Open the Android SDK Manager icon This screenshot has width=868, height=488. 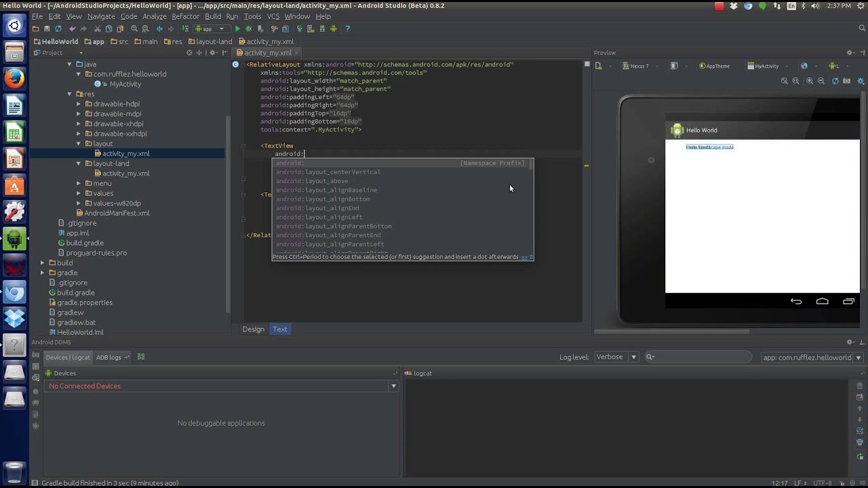tap(322, 28)
